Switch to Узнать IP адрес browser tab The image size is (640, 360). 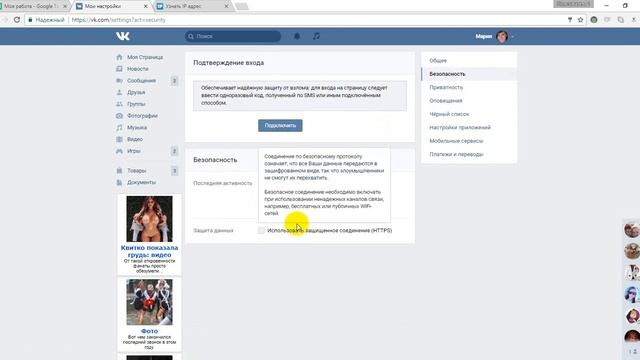click(192, 7)
